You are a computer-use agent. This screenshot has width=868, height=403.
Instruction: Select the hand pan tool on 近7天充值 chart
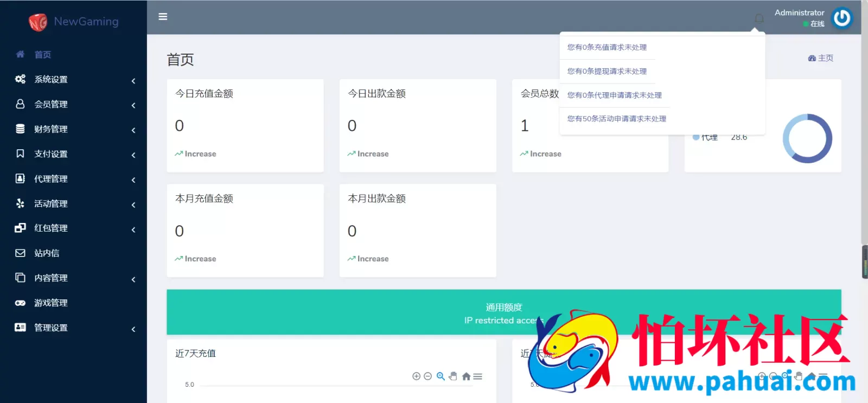tap(453, 376)
